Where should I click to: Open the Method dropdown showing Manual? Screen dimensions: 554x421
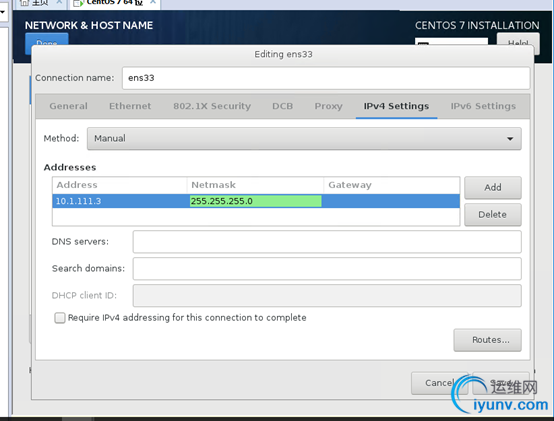tap(304, 138)
